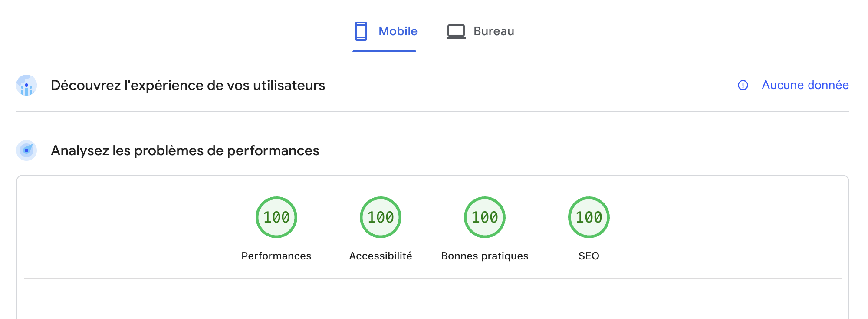The height and width of the screenshot is (319, 868).
Task: Select the Performances score gauge
Action: pos(276,217)
